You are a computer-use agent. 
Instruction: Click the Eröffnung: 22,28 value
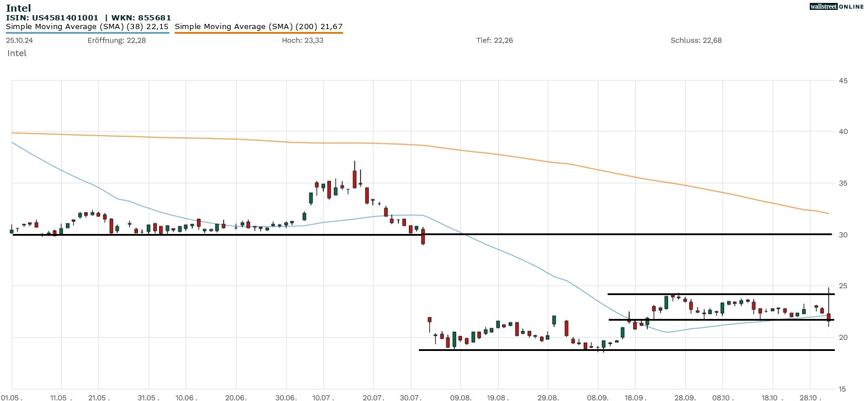[x=117, y=40]
